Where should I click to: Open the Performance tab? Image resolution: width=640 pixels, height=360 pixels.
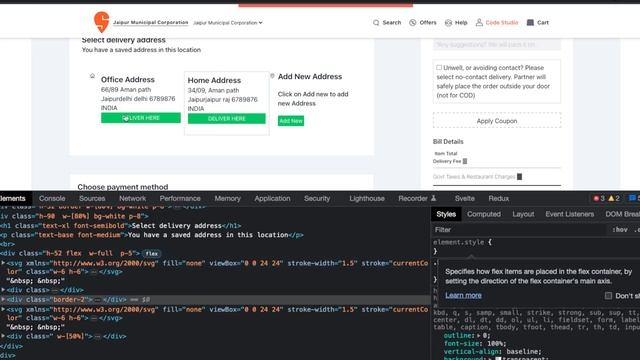coord(180,198)
